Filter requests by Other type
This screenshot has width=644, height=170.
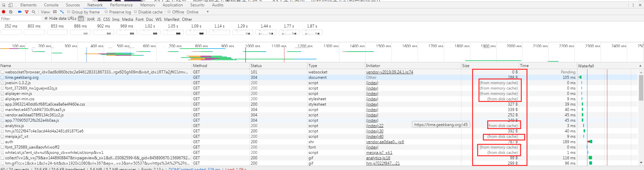pyautogui.click(x=187, y=19)
